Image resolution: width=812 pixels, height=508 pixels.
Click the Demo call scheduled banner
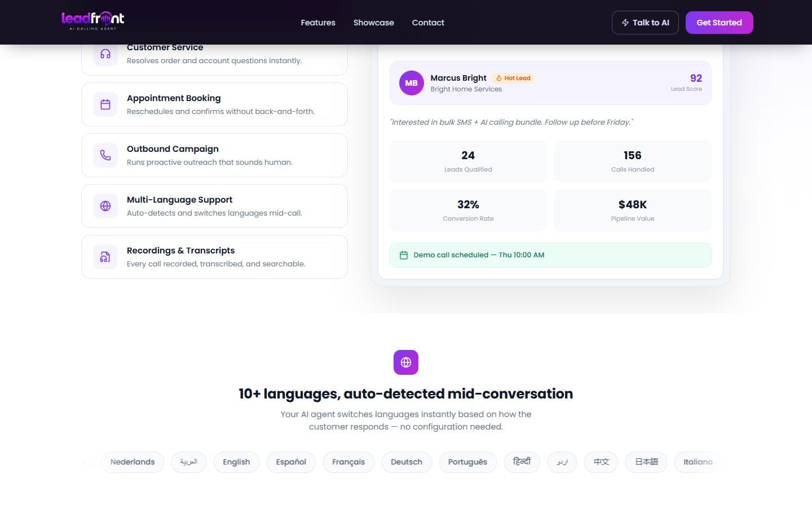(550, 255)
